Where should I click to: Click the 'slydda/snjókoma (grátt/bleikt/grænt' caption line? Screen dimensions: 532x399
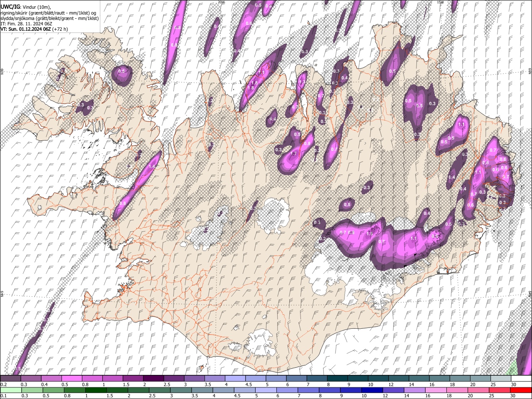click(49, 18)
